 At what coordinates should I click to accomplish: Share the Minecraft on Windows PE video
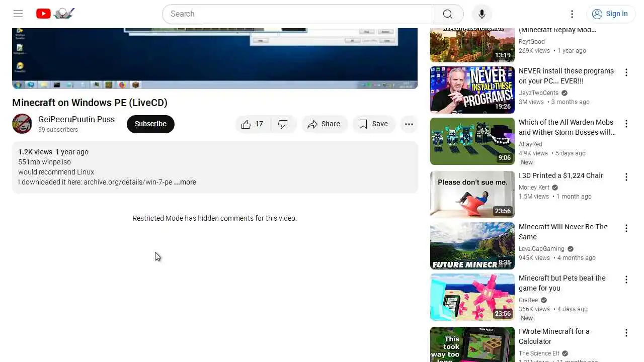[325, 124]
